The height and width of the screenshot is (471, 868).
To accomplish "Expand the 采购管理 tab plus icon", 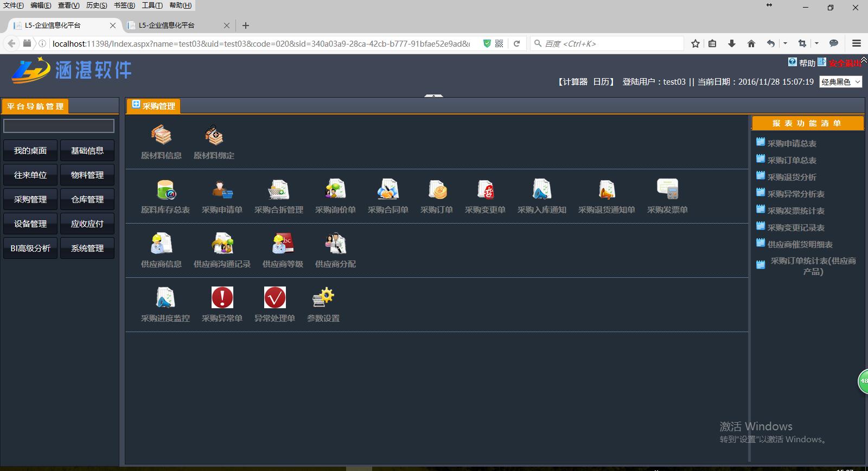I will click(136, 105).
